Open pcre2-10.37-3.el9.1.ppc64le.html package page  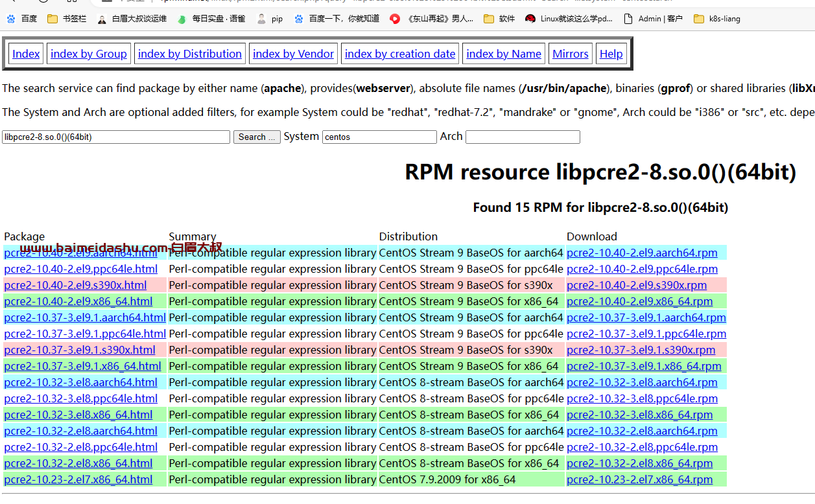(x=85, y=334)
